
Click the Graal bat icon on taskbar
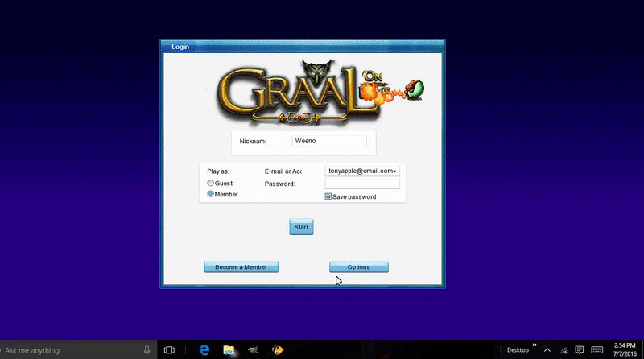click(253, 350)
